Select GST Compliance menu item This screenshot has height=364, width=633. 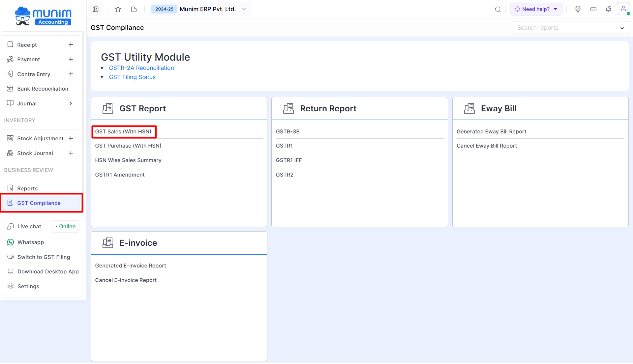click(x=42, y=203)
